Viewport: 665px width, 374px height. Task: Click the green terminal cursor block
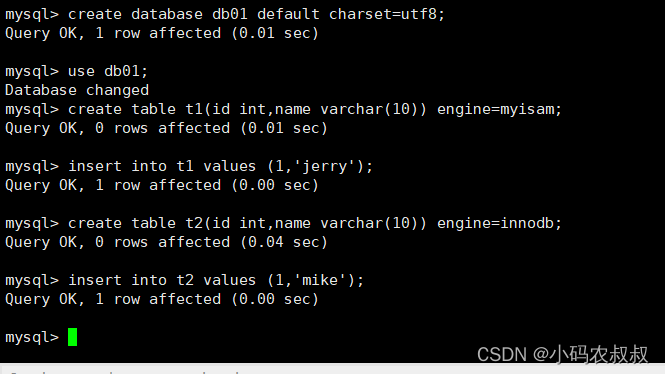(x=73, y=337)
